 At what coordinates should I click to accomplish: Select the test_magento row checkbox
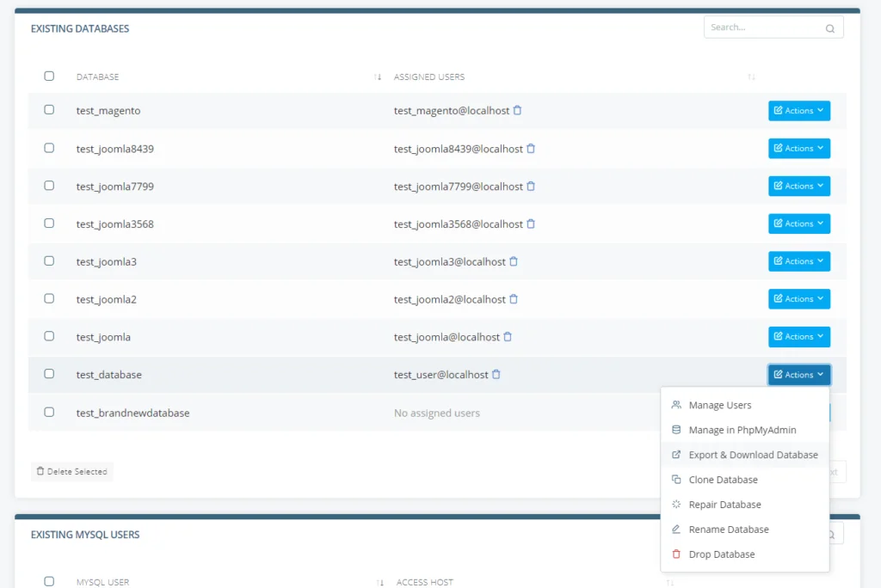[49, 110]
